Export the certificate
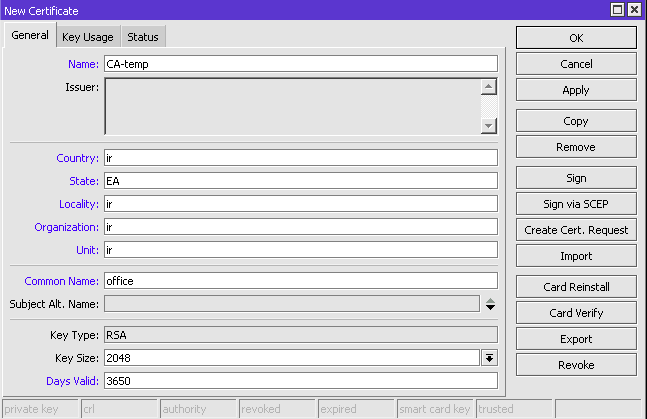Viewport: 647px width, 419px height. click(x=576, y=339)
